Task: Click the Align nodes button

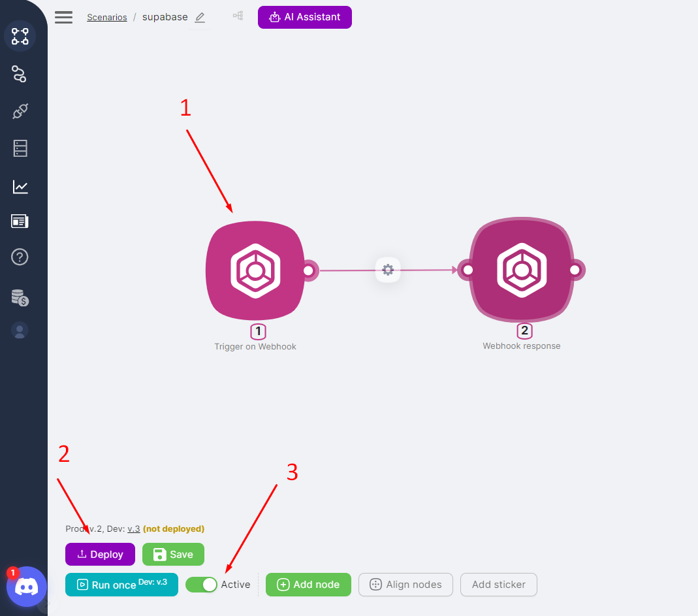Action: [x=405, y=585]
